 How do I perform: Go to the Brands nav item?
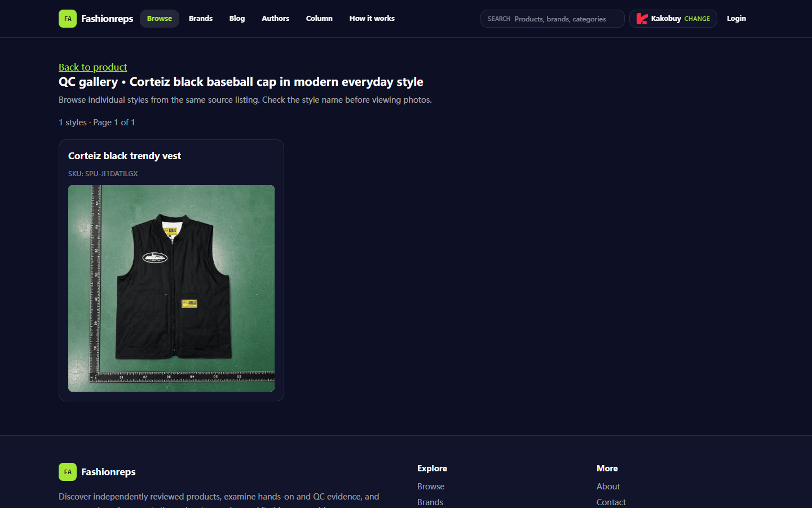tap(201, 19)
